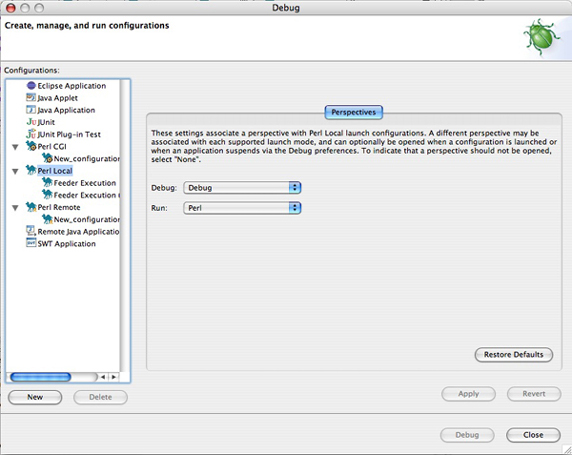Viewport: 572px width, 455px height.
Task: Click the Restore Defaults button
Action: pyautogui.click(x=514, y=354)
